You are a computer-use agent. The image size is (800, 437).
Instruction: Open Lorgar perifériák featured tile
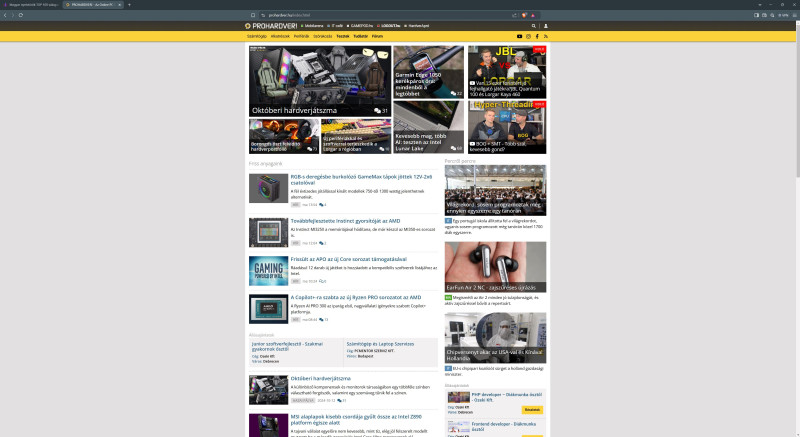(x=356, y=136)
